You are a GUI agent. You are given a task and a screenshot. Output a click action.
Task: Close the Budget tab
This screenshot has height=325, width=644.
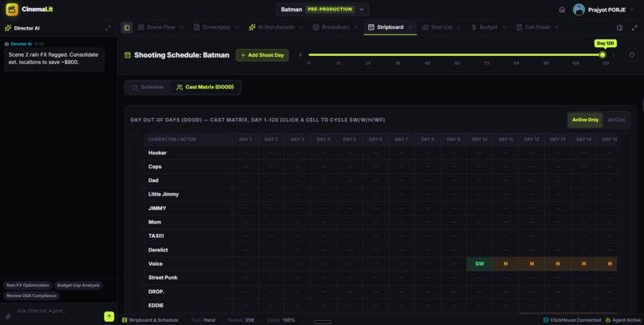504,27
